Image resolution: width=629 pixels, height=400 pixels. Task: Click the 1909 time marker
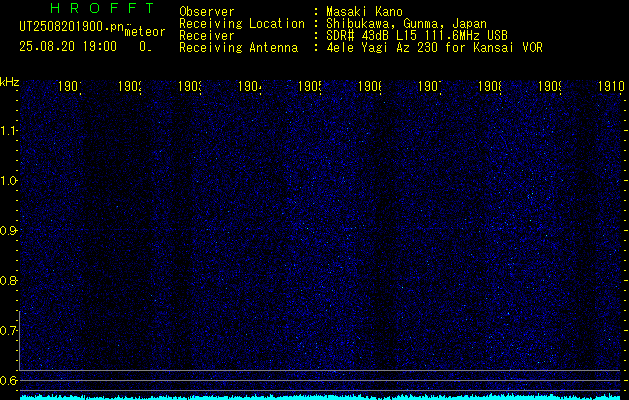coord(550,86)
